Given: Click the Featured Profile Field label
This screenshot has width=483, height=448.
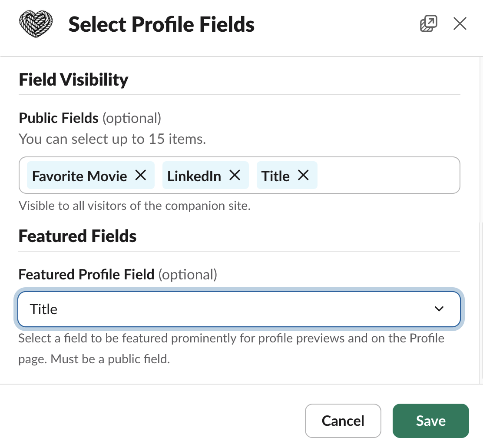Looking at the screenshot, I should [x=86, y=275].
